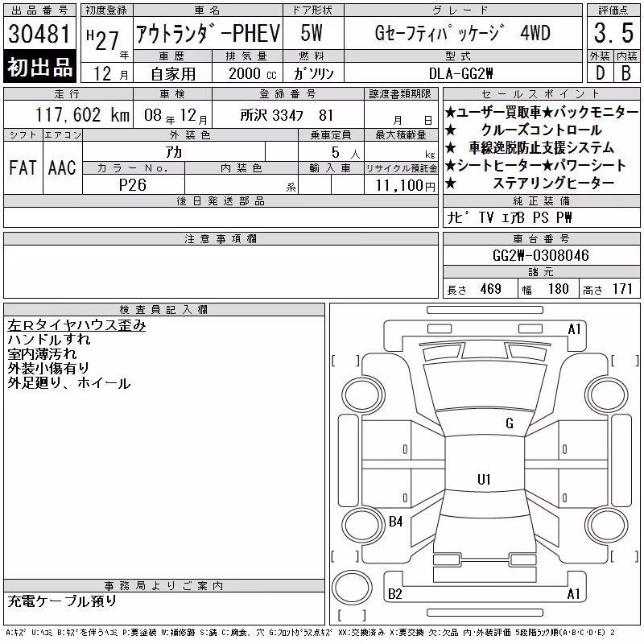Screen dimensions: 644x644
Task: Click sales point ステアリングヒーター
Action: [553, 183]
